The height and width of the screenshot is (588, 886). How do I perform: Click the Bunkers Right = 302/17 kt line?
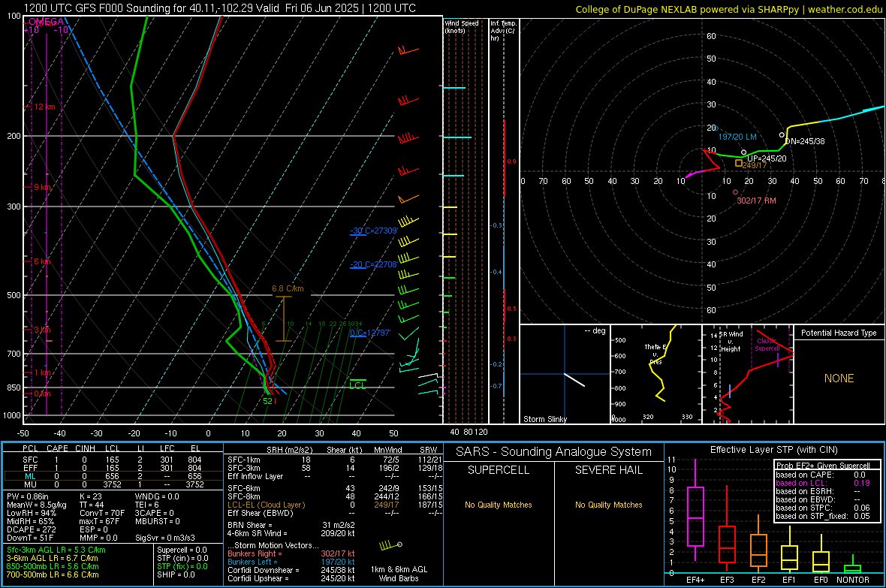(x=291, y=553)
